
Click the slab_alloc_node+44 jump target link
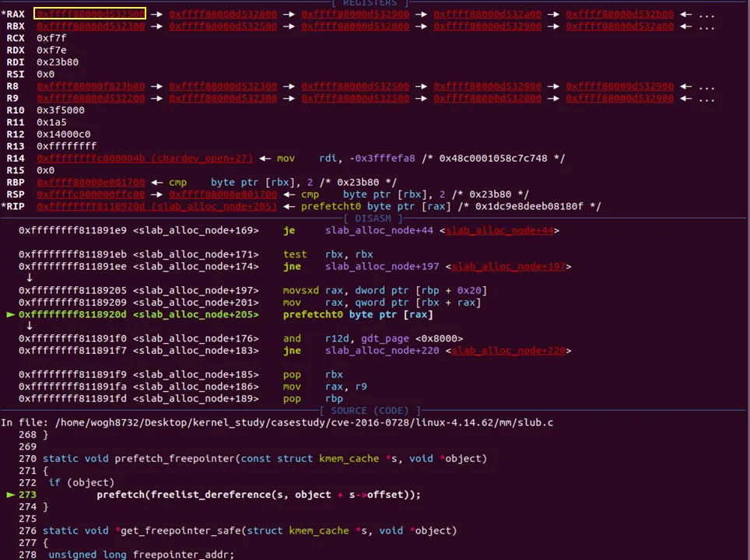[499, 230]
